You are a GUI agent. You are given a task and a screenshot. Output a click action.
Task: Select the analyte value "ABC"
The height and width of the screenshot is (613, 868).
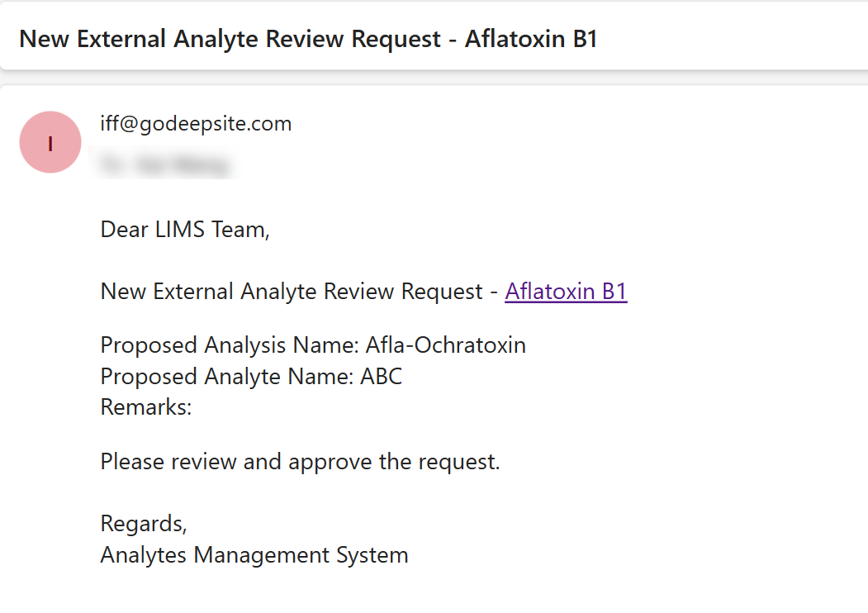point(382,376)
